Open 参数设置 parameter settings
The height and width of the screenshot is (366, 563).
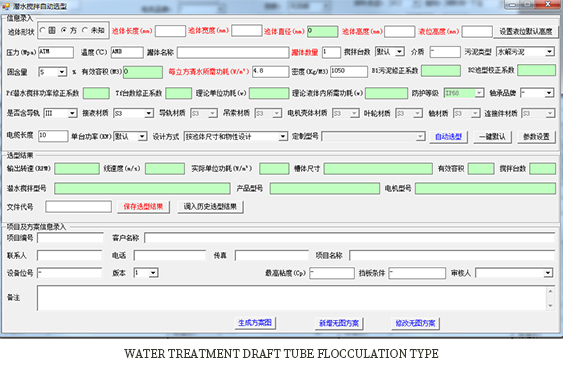[x=536, y=137]
